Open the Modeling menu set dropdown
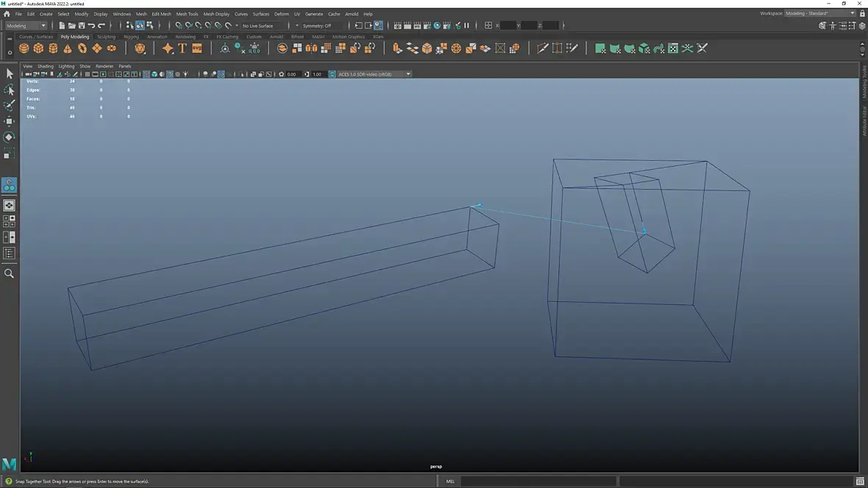Viewport: 868px width, 488px height. coord(26,26)
